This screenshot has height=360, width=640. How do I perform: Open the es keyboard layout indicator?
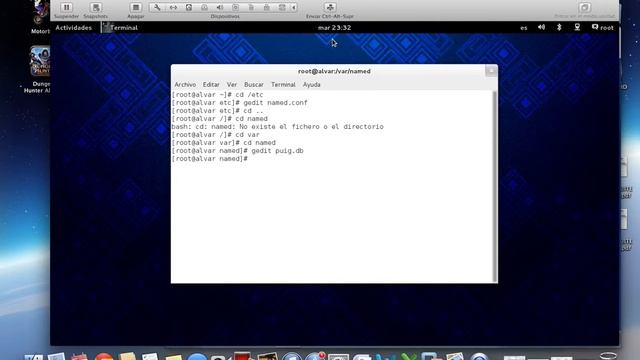(524, 28)
